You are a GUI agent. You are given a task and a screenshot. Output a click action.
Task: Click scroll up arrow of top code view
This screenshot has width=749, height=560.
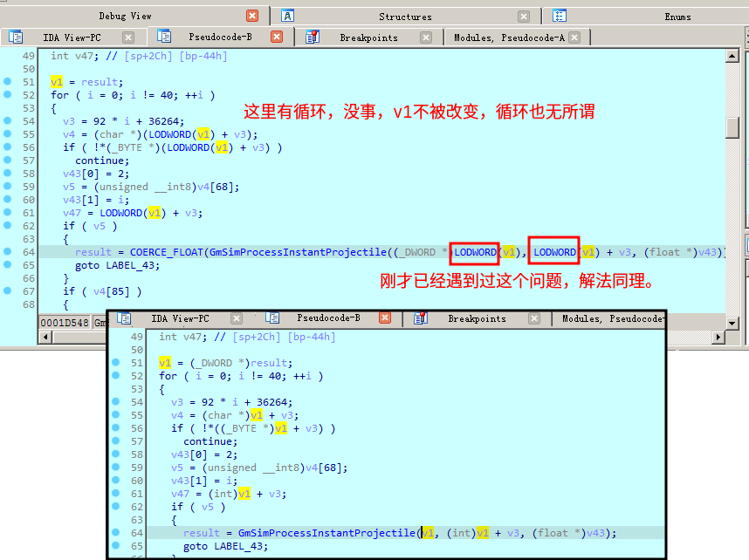coord(732,56)
